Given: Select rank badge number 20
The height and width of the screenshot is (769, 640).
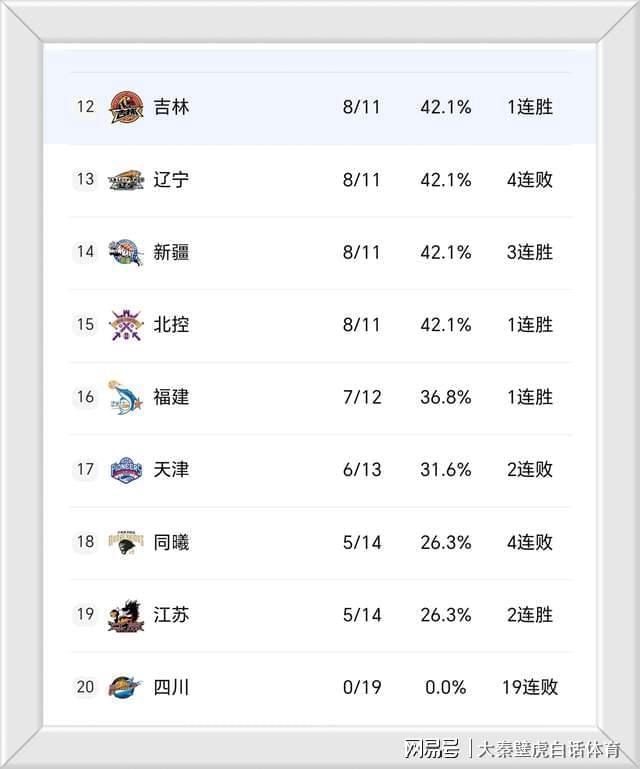Looking at the screenshot, I should (85, 687).
